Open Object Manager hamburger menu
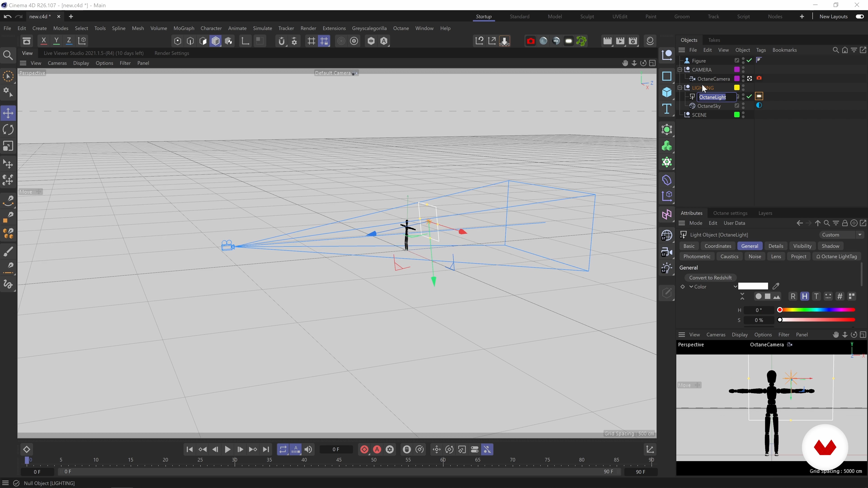This screenshot has height=488, width=868. tap(682, 50)
